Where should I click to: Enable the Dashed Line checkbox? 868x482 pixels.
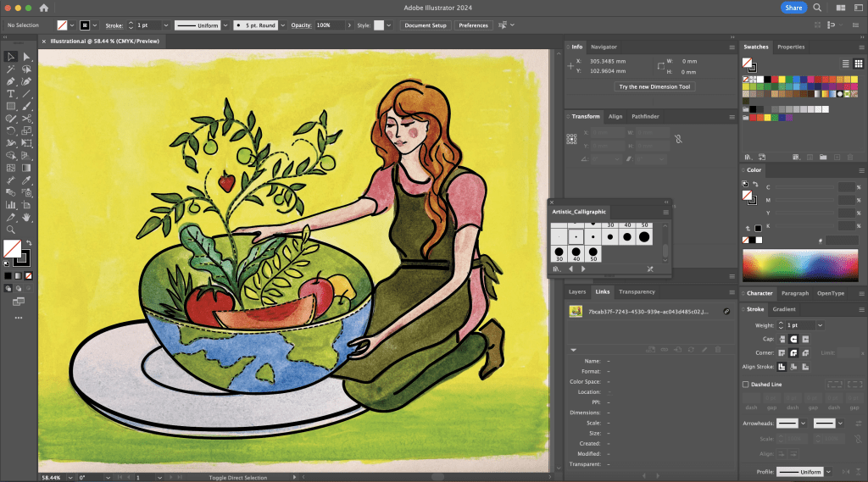tap(746, 384)
